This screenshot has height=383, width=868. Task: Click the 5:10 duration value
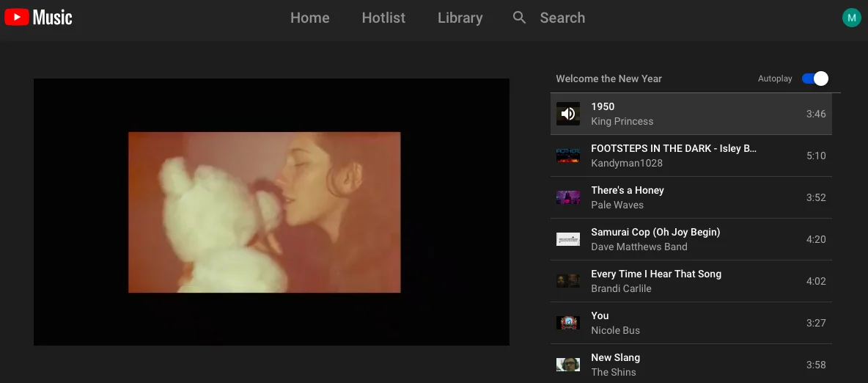pyautogui.click(x=816, y=156)
